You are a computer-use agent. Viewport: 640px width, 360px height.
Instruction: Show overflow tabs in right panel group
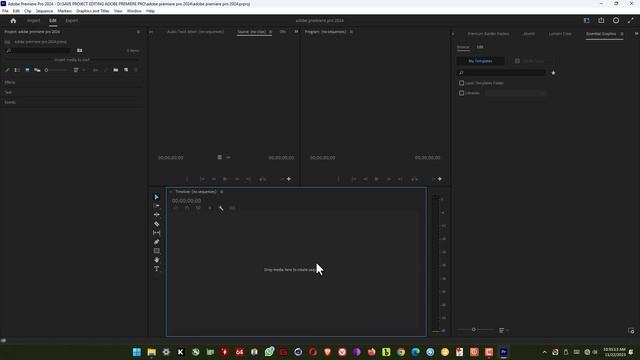(x=636, y=34)
